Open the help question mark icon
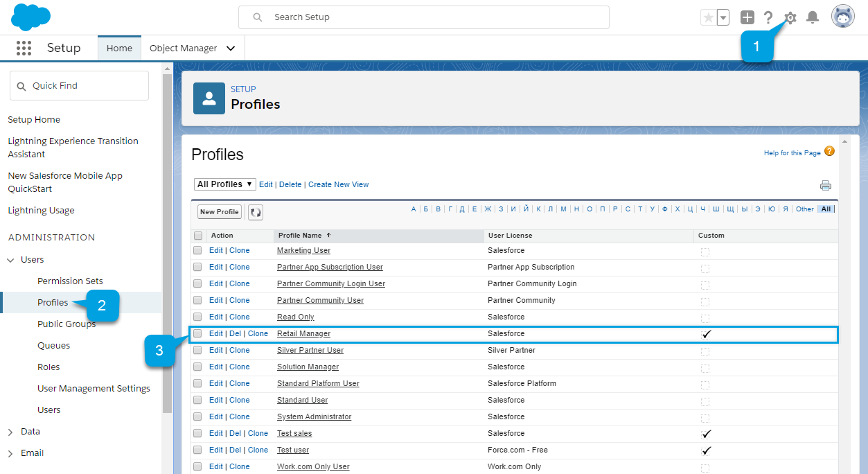868x474 pixels. tap(768, 18)
